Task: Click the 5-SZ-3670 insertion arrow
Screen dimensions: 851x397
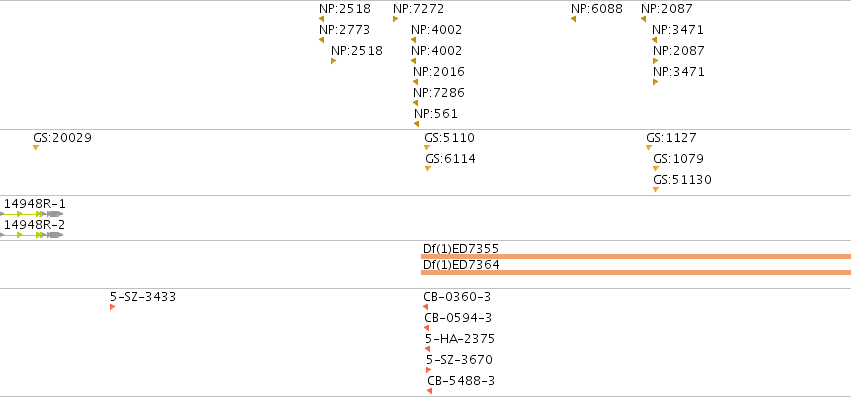Action: (x=429, y=370)
